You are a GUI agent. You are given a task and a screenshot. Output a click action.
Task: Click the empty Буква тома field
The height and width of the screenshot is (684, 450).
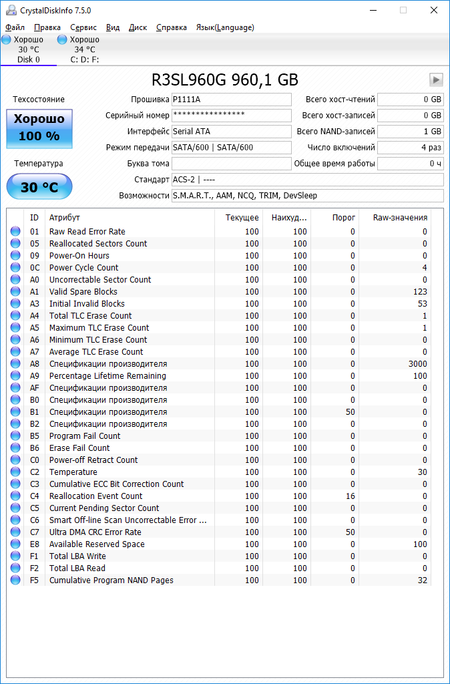click(x=232, y=164)
